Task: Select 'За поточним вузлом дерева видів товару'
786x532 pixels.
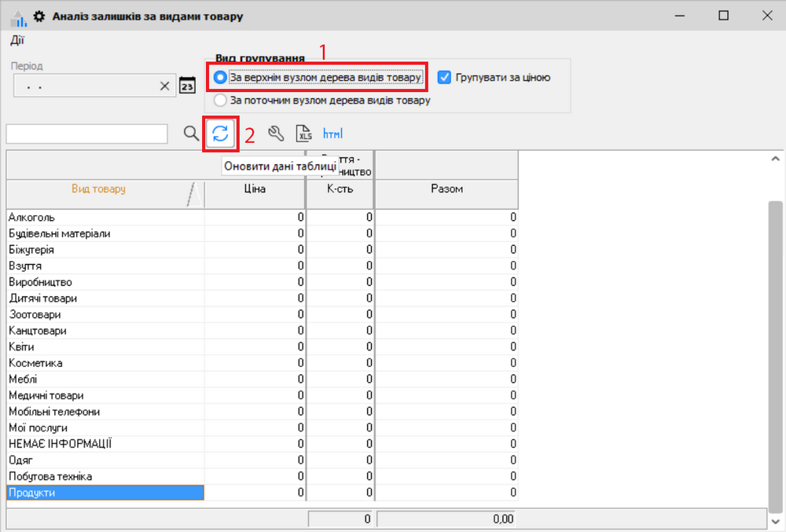Action: (220, 101)
